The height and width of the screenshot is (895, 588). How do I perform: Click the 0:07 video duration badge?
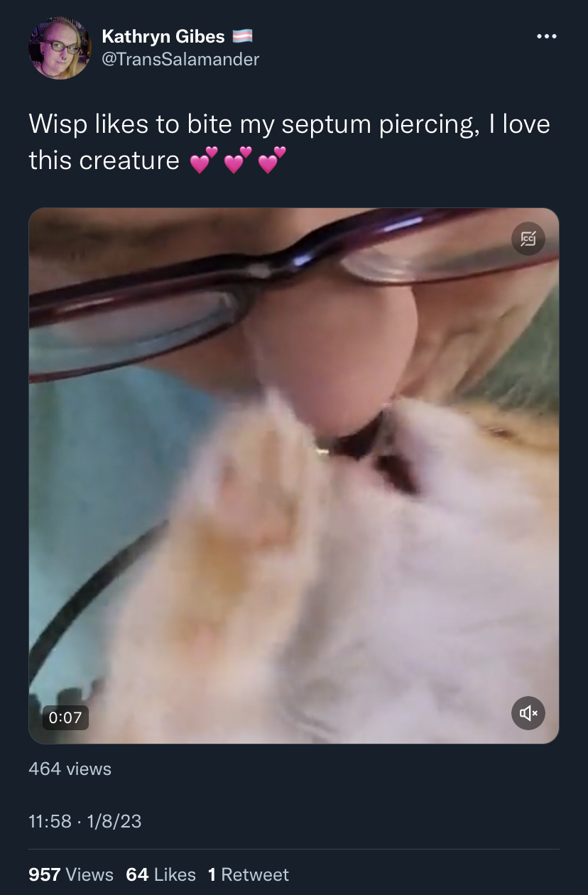[66, 717]
